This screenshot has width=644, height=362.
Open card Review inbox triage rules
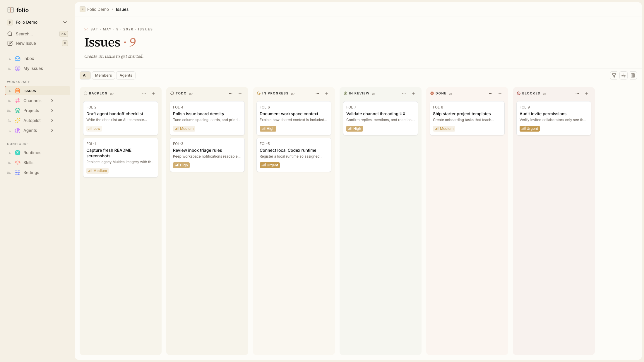click(207, 155)
